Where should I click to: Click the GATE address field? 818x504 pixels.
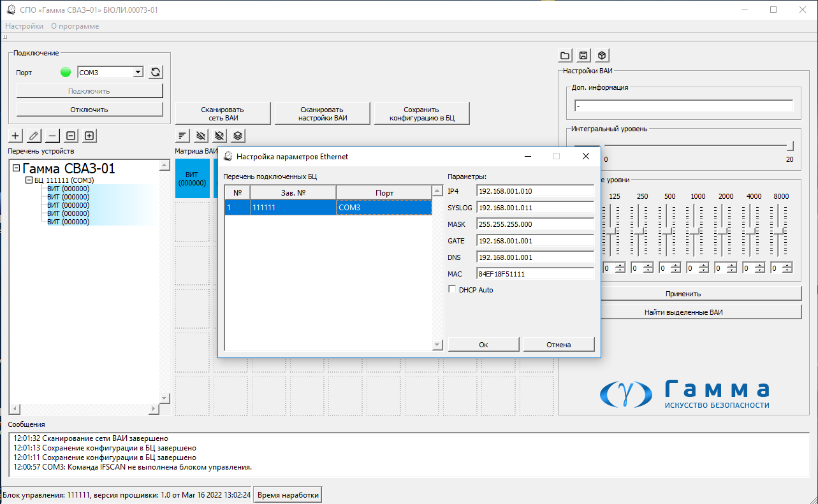[535, 241]
